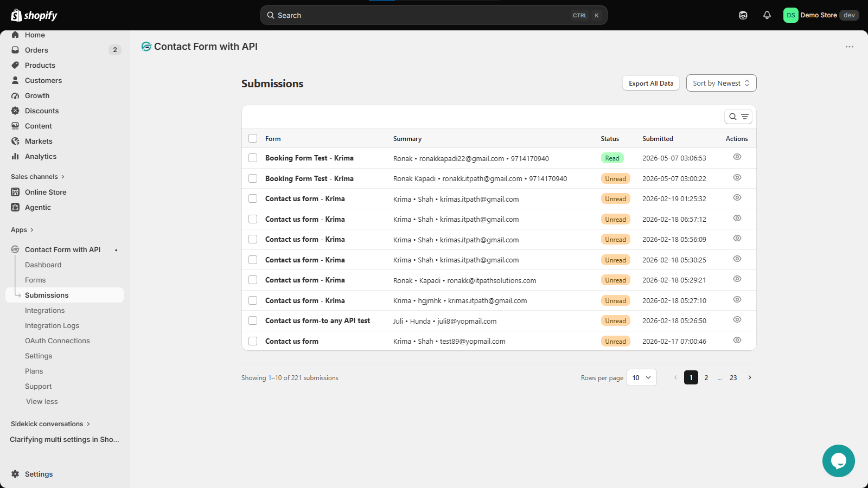Click the Online Store icon
The width and height of the screenshot is (868, 488).
tap(15, 192)
